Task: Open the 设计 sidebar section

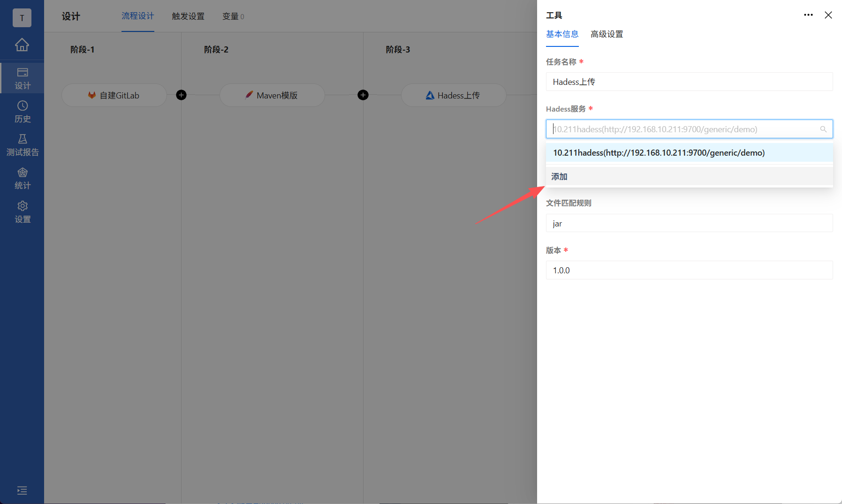Action: [x=22, y=78]
